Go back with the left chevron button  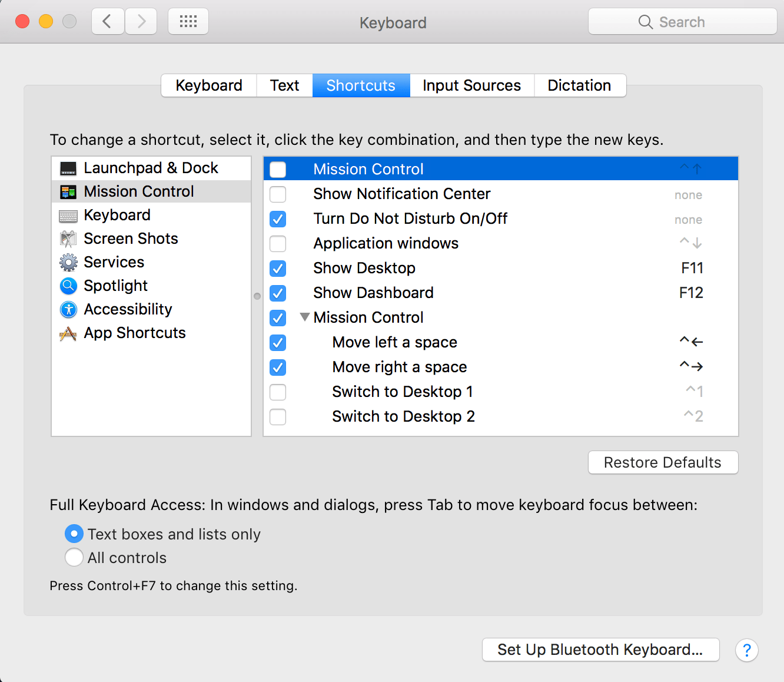(107, 22)
